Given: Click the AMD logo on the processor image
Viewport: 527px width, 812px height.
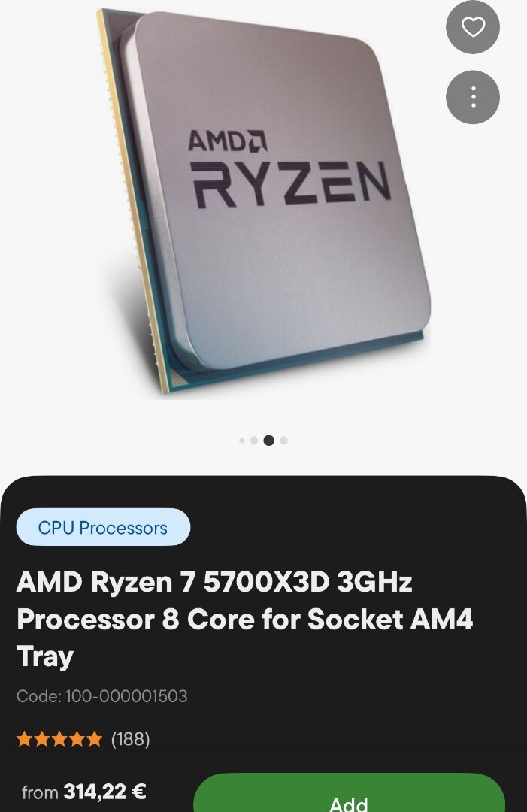Looking at the screenshot, I should (227, 141).
